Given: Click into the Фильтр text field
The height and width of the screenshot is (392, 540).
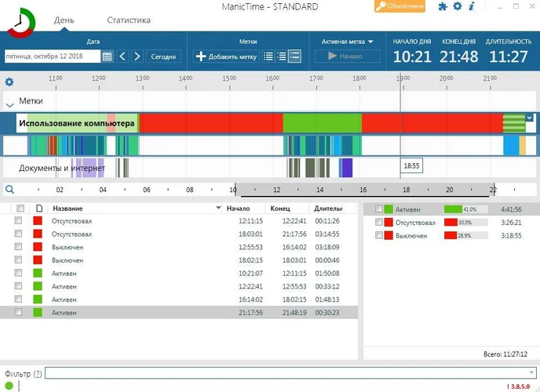Looking at the screenshot, I should point(290,372).
